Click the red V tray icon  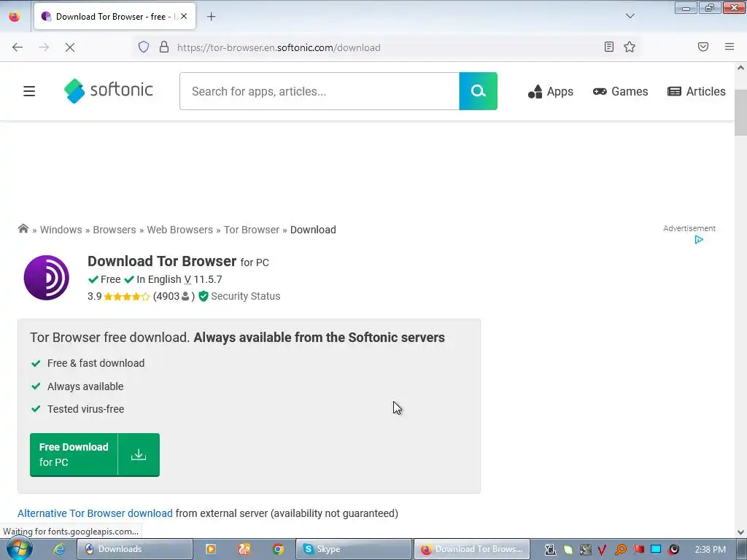[602, 550]
